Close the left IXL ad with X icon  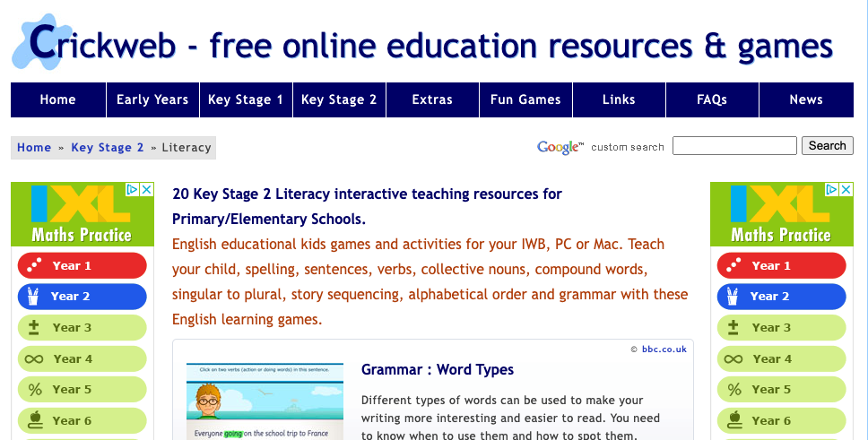(147, 190)
